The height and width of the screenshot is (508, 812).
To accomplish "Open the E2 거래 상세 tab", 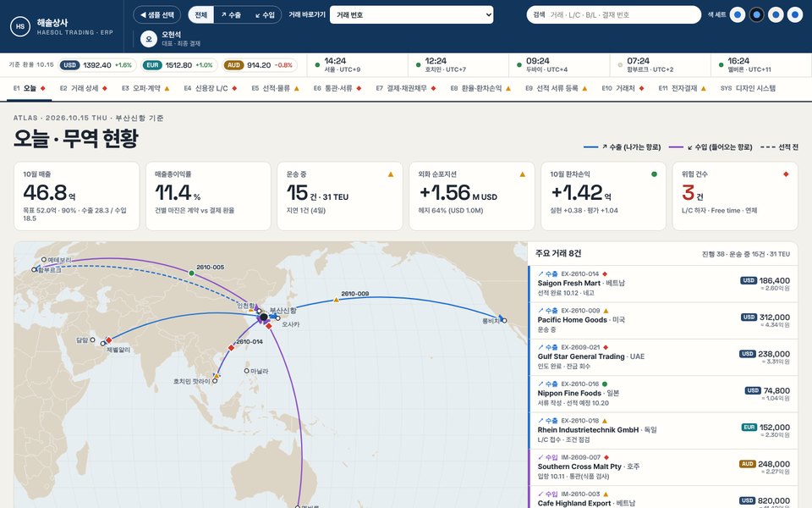I will click(x=84, y=89).
